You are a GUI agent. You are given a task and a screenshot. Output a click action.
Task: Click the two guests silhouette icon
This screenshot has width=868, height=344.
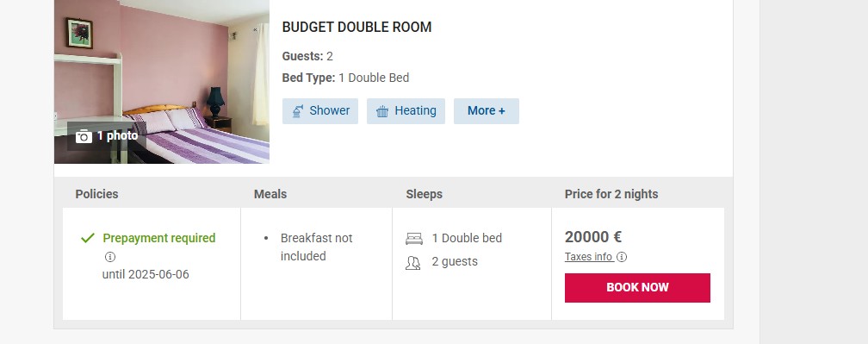point(413,263)
